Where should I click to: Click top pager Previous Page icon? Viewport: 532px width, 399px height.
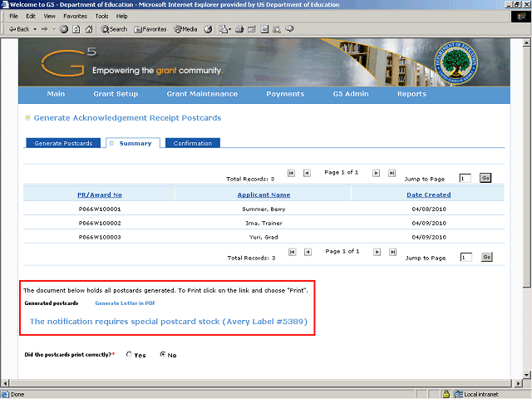click(x=307, y=173)
